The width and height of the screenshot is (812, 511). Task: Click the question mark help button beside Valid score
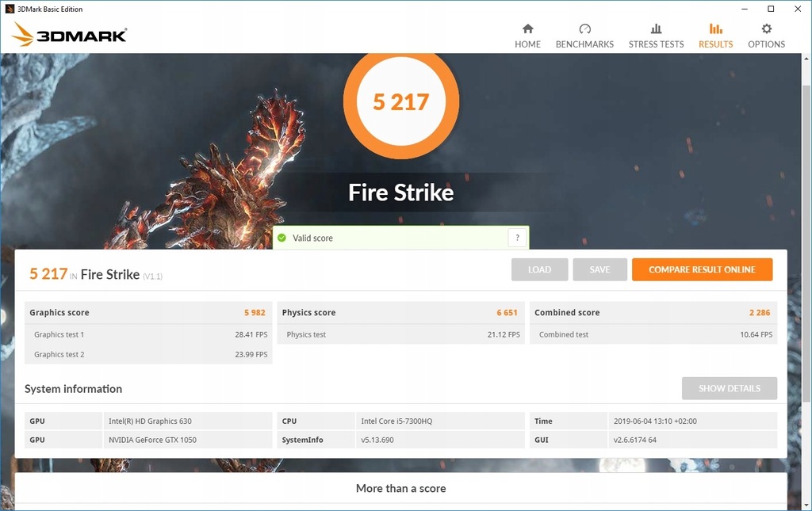(x=517, y=238)
